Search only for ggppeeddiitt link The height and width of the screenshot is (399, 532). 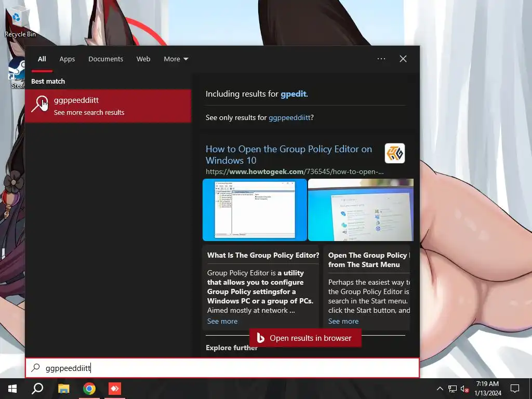tap(289, 117)
